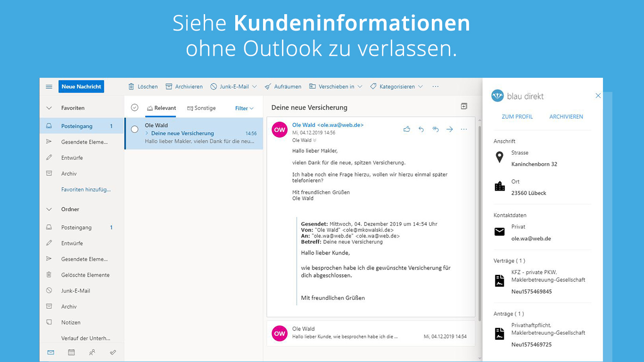Click the 23560 Lübeck text

(529, 193)
